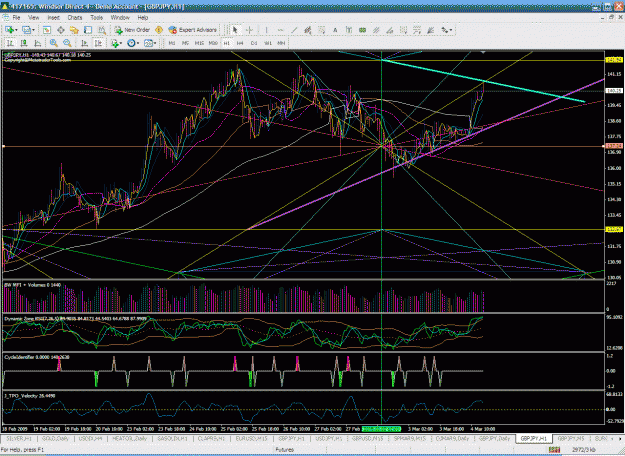Toggle Chart Shift
Image resolution: width=625 pixels, height=456 pixels.
tap(98, 43)
